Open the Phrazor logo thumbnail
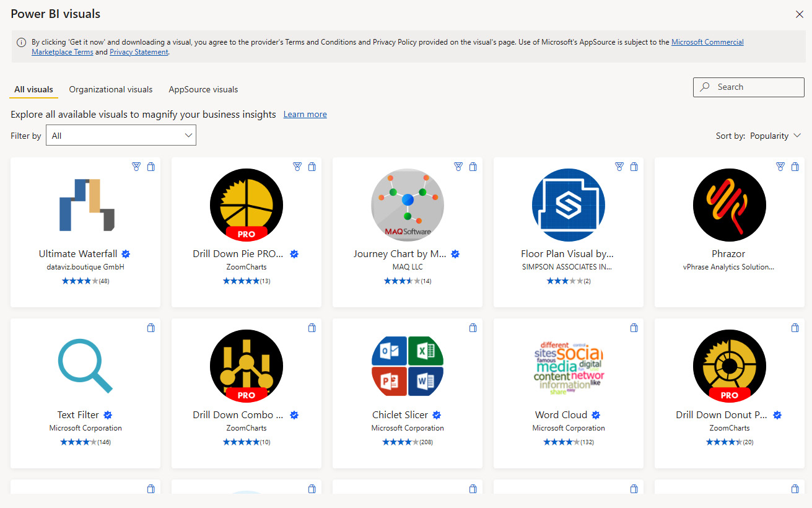The width and height of the screenshot is (812, 508). pyautogui.click(x=730, y=205)
